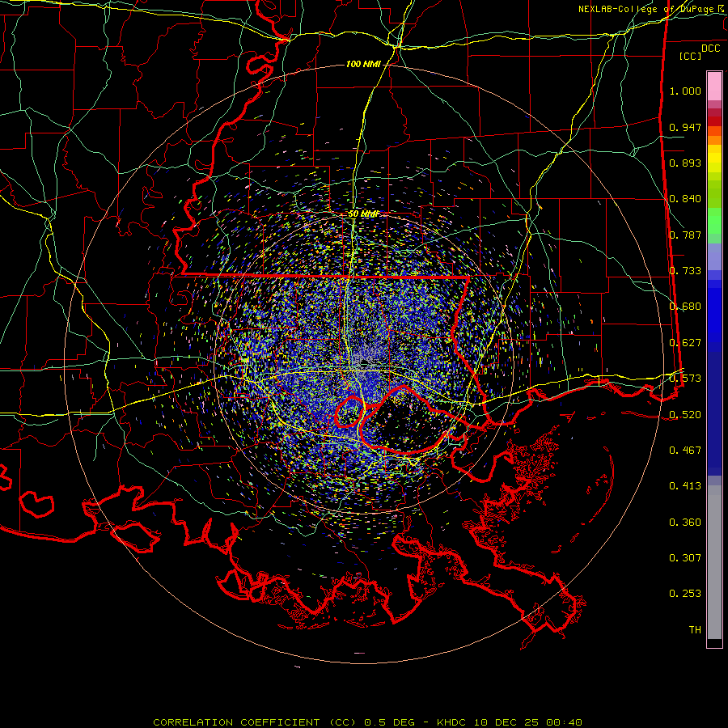Click the 50 NMI range ring label
The image size is (728, 728).
[363, 214]
